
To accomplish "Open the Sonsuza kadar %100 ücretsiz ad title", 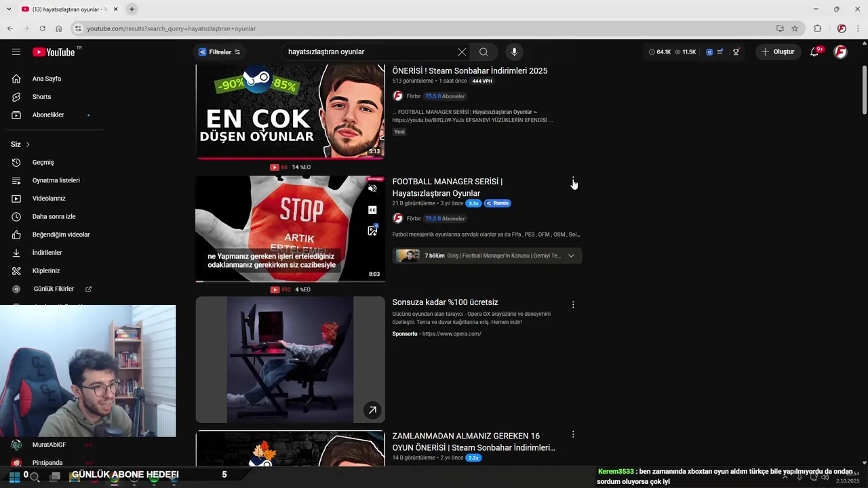I will coord(445,302).
